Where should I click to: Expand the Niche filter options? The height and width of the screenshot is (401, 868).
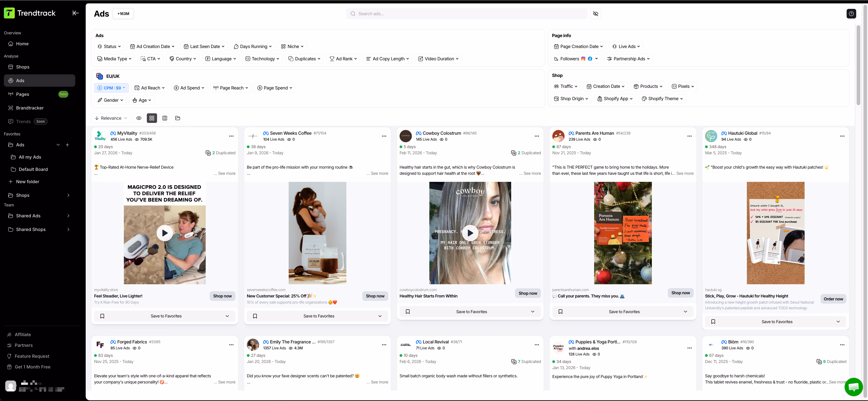tap(292, 46)
